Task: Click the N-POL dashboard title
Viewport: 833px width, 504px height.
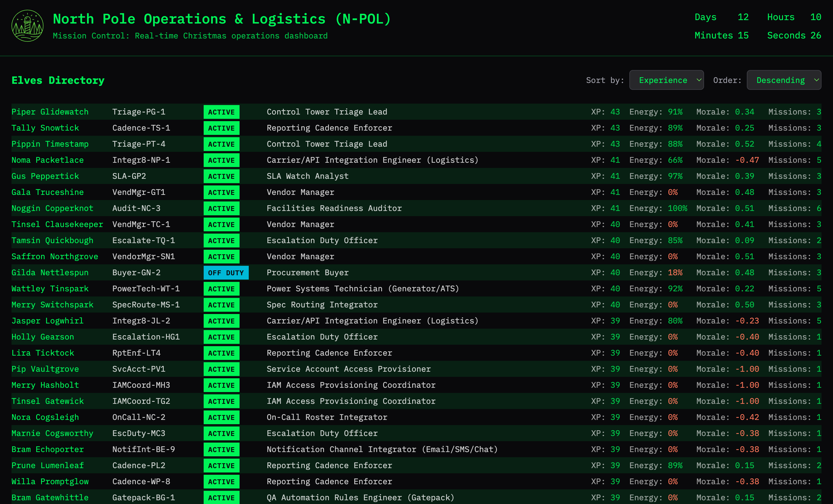Action: point(221,19)
